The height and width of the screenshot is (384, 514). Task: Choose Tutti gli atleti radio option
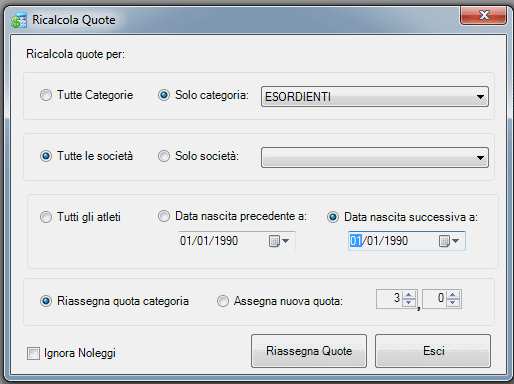(x=46, y=217)
